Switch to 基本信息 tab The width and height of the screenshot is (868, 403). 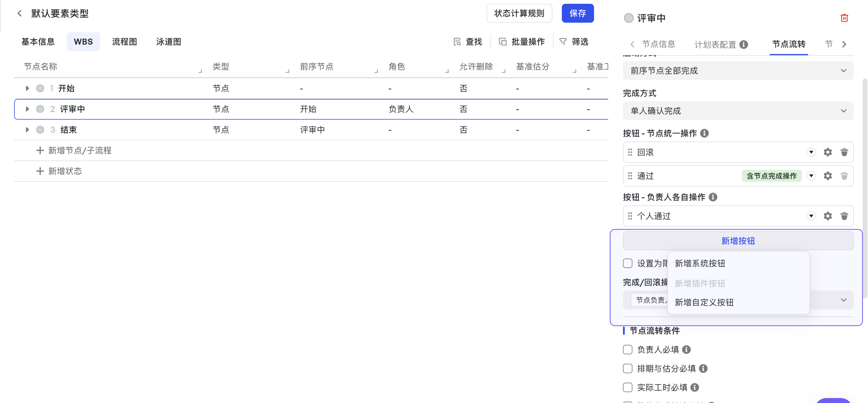click(x=38, y=42)
